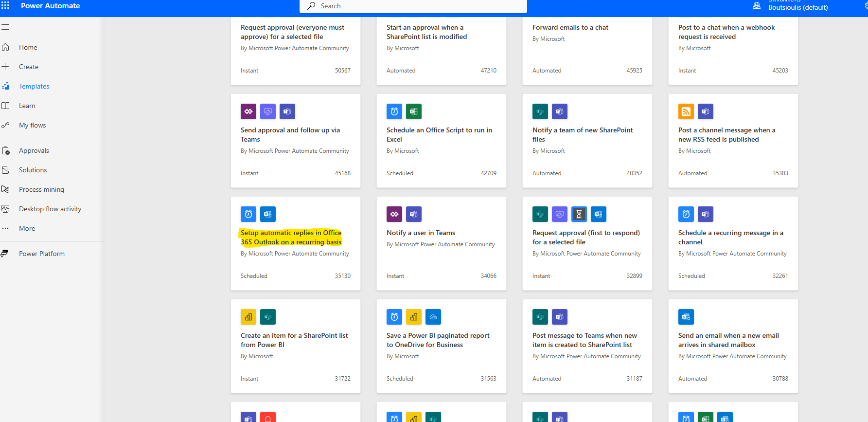Click the Approvals sidebar icon
868x422 pixels.
(5, 150)
